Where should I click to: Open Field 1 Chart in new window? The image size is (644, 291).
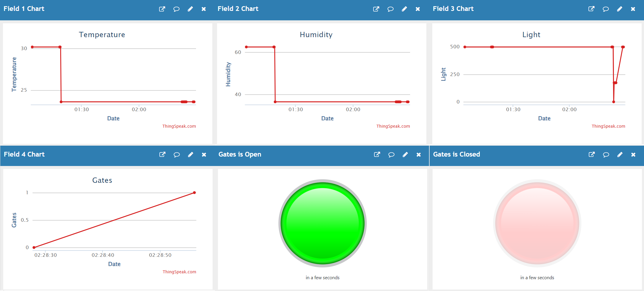(162, 9)
